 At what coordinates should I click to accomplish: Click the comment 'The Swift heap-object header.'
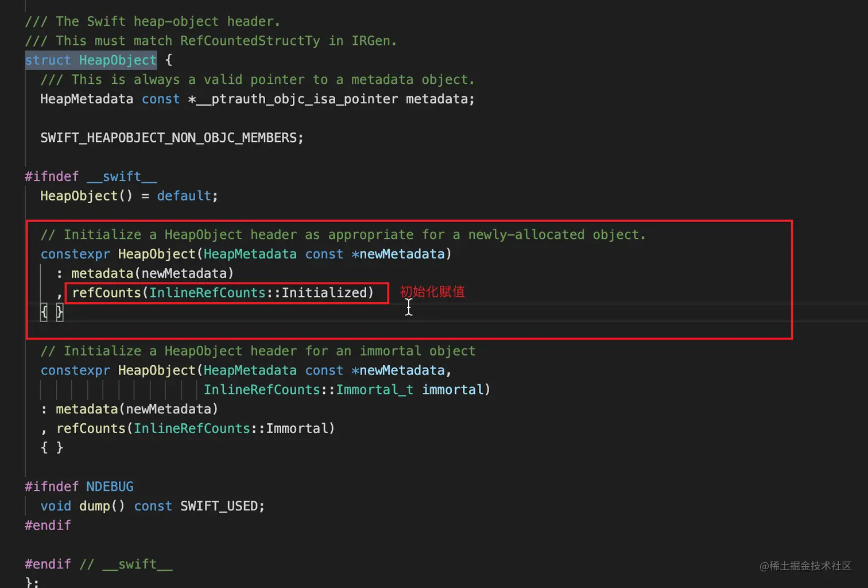click(x=153, y=22)
